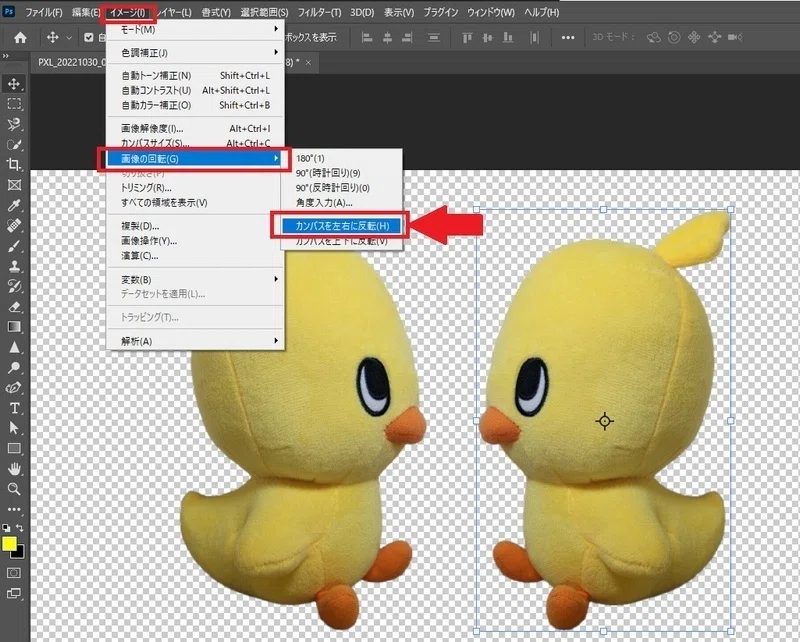Open the ヘルプ(H) menu
Screen dimensions: 800x642
click(542, 12)
